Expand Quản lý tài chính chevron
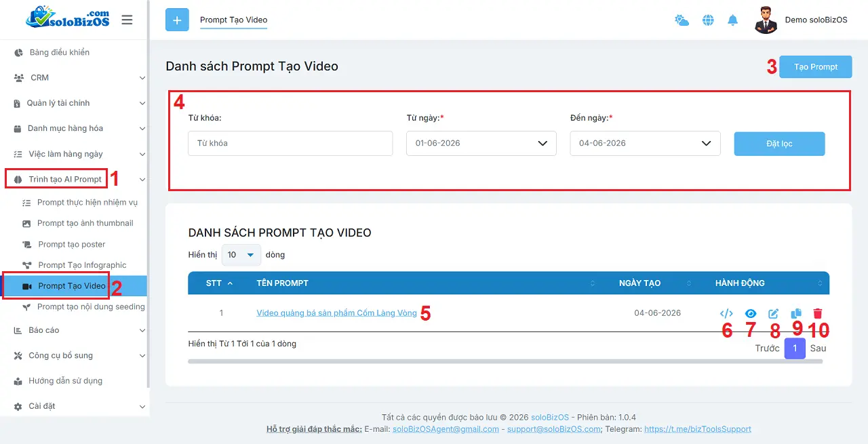This screenshot has height=444, width=868. [142, 103]
